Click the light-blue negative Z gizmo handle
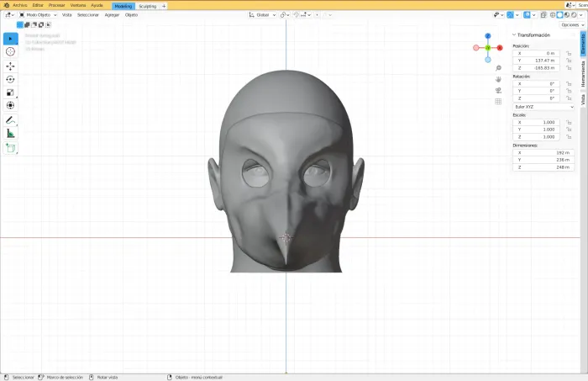 (488, 60)
